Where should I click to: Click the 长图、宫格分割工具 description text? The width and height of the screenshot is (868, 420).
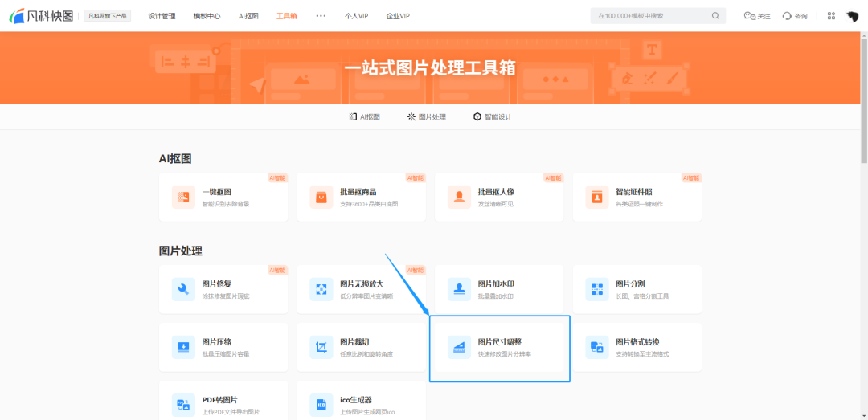click(x=642, y=296)
